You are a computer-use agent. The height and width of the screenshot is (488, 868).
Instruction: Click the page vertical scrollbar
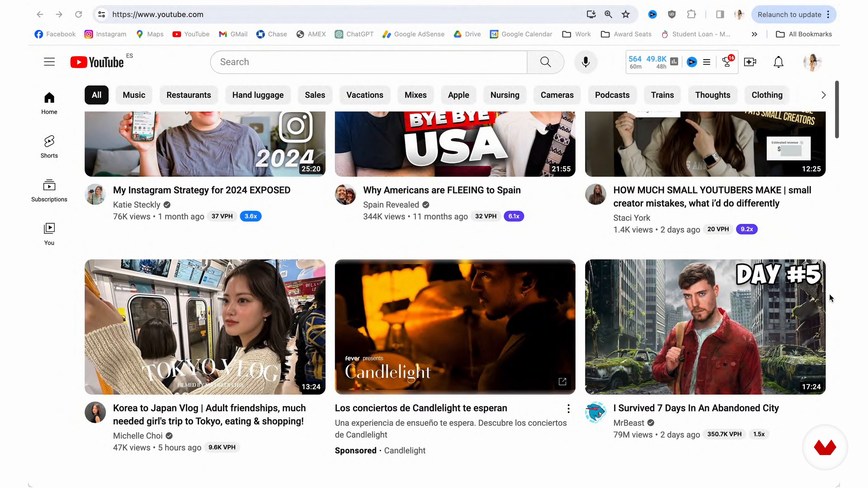[x=837, y=109]
